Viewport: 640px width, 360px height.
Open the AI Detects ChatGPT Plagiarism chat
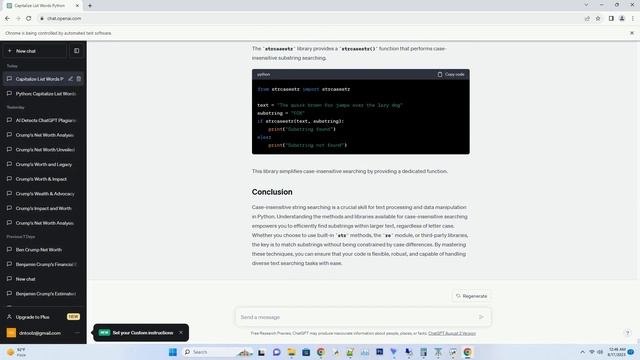(x=43, y=120)
